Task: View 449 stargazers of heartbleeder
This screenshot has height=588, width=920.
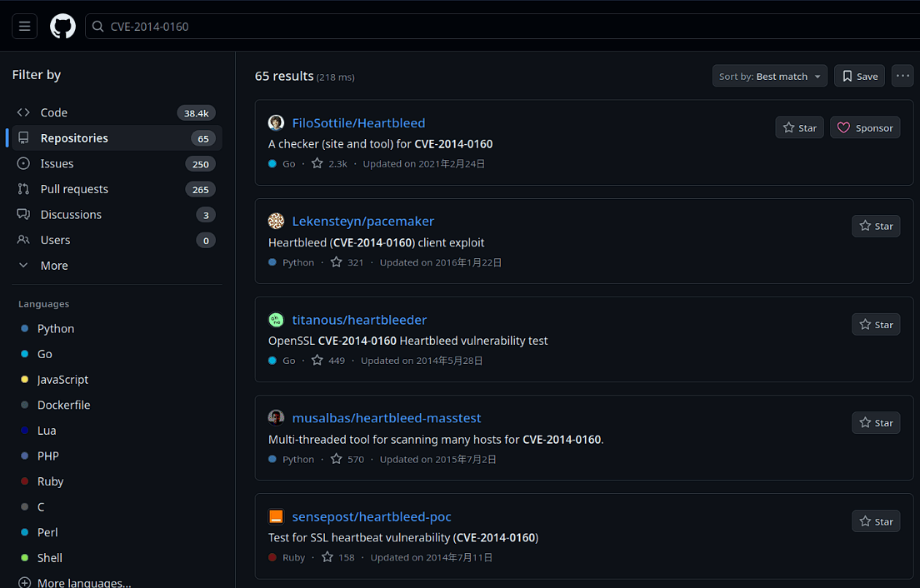Action: [x=328, y=361]
